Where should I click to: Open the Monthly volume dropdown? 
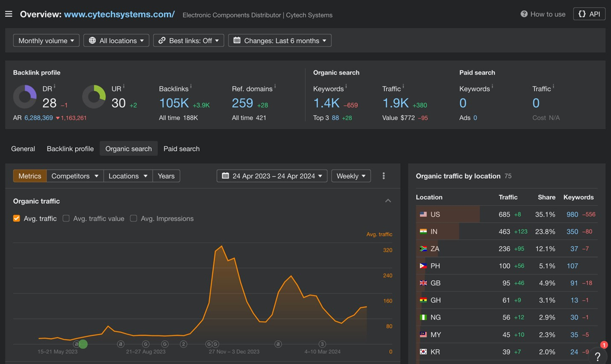point(46,41)
